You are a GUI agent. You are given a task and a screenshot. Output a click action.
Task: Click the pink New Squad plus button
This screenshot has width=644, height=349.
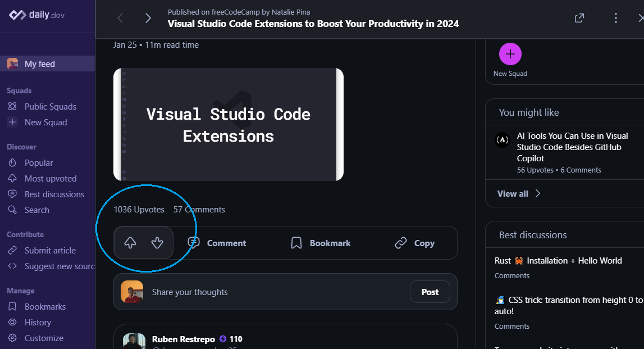pyautogui.click(x=510, y=54)
